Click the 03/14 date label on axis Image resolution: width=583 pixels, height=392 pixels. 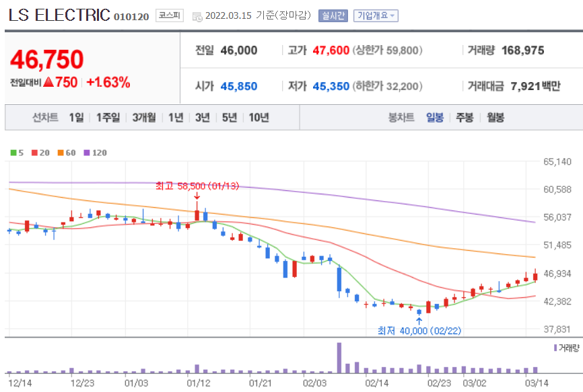click(x=537, y=383)
